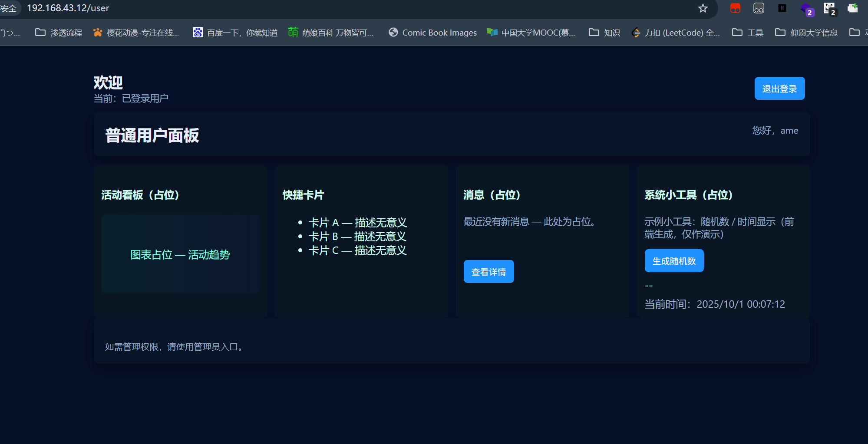Screen dimensions: 868x444
Task: Open the purple layered extension with badge 2
Action: (806, 9)
